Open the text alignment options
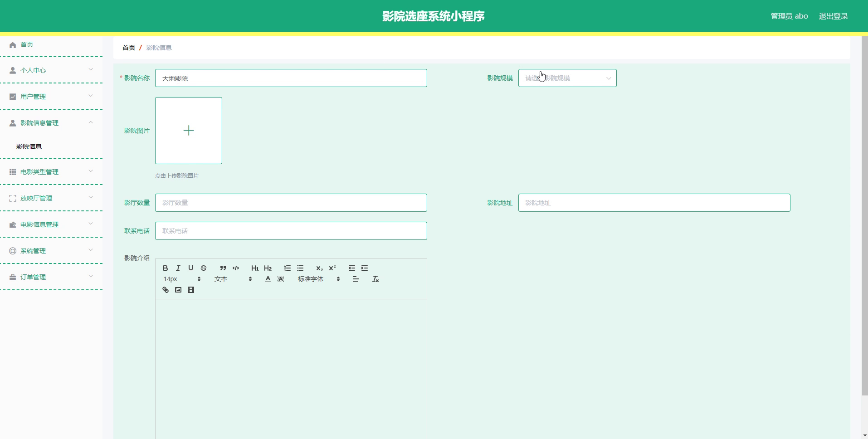The image size is (868, 439). pos(356,279)
